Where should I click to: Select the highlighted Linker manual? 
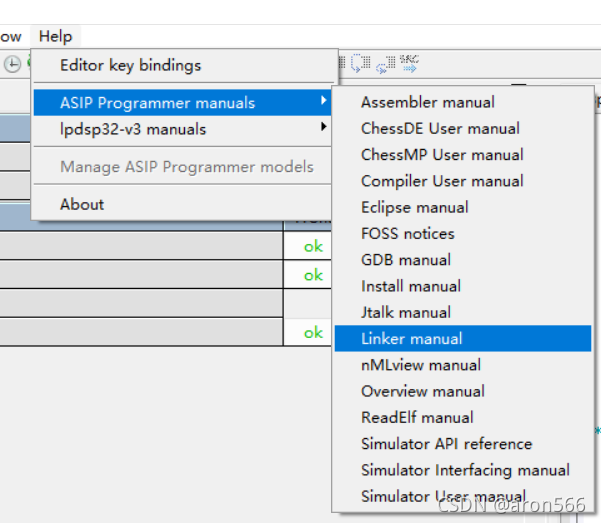[x=463, y=339]
